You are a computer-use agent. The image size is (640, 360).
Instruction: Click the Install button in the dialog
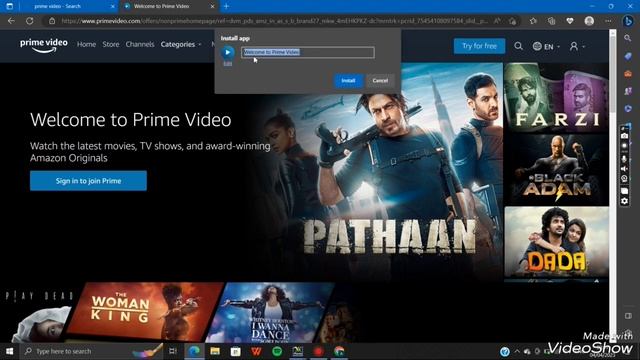click(348, 80)
